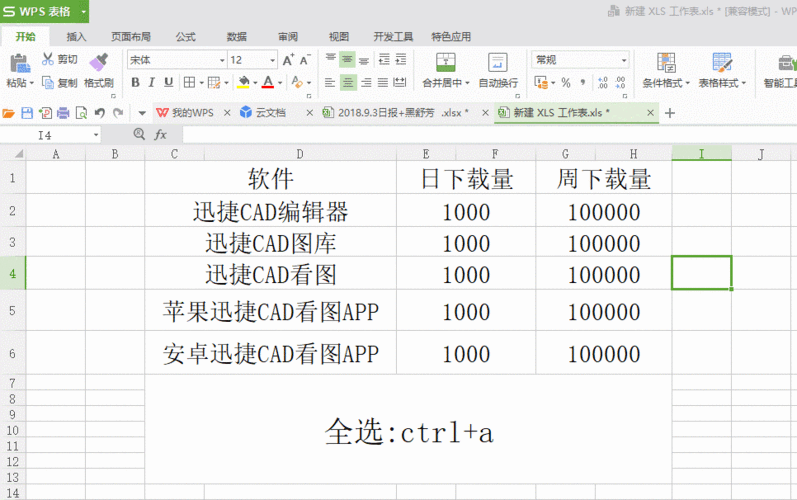The width and height of the screenshot is (797, 500).
Task: Click the increase indent icon
Action: (x=401, y=60)
